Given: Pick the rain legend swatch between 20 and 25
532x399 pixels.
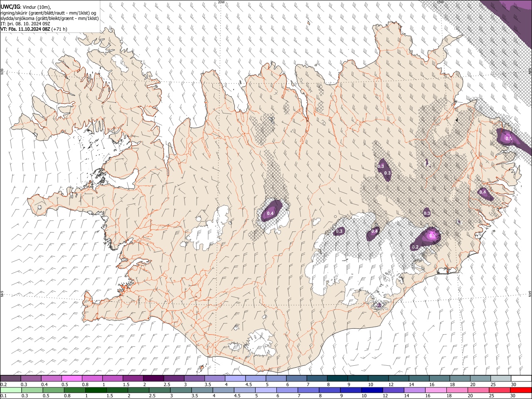Looking at the screenshot, I should [478, 390].
